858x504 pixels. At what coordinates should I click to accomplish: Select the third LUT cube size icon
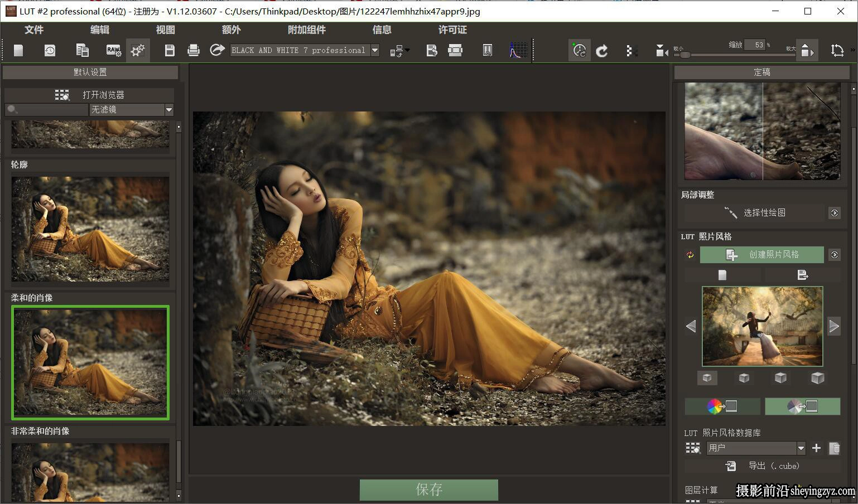[x=780, y=378]
